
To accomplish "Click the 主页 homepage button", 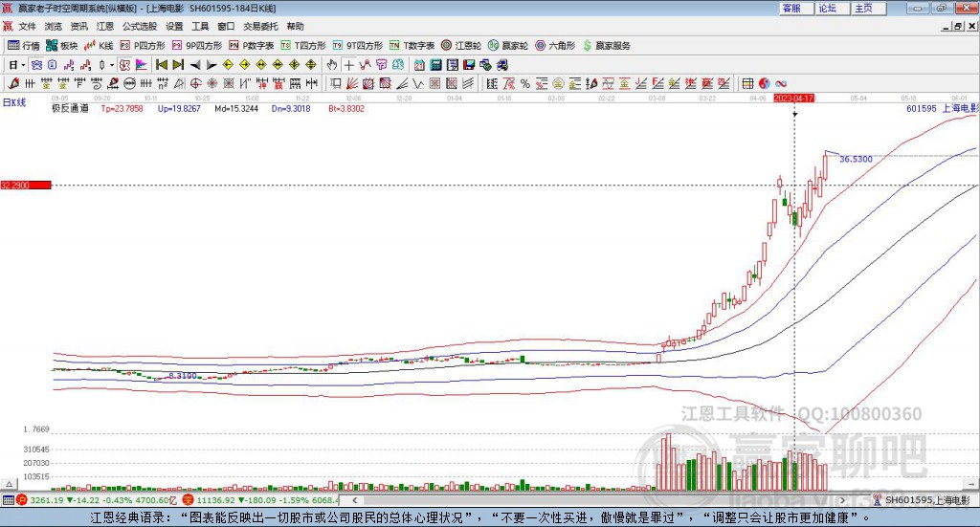I will [x=869, y=8].
